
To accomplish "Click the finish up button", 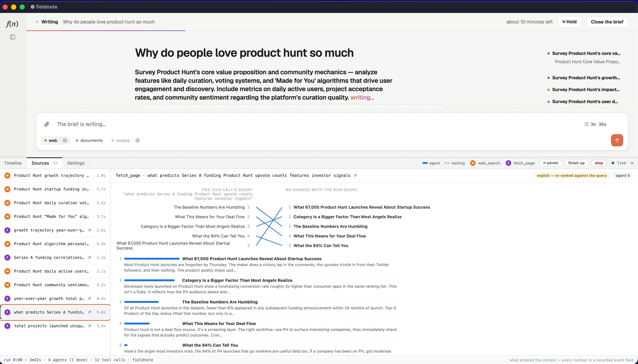I will 576,163.
